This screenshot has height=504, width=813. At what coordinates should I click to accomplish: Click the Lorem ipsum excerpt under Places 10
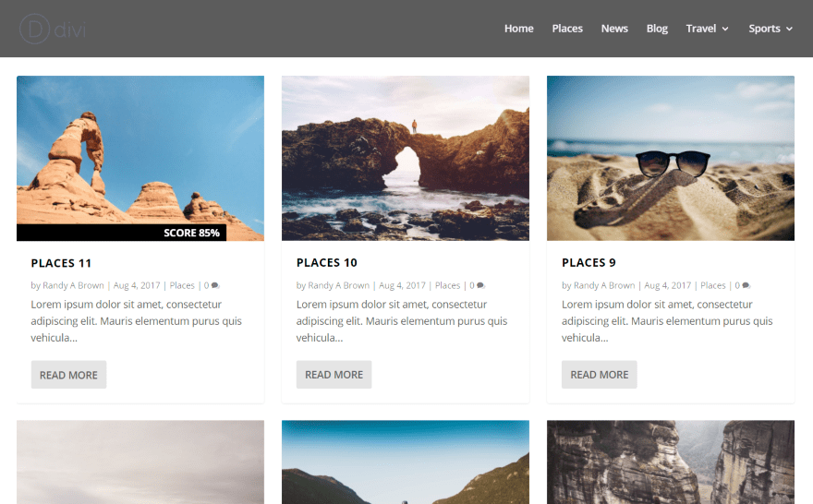[402, 321]
